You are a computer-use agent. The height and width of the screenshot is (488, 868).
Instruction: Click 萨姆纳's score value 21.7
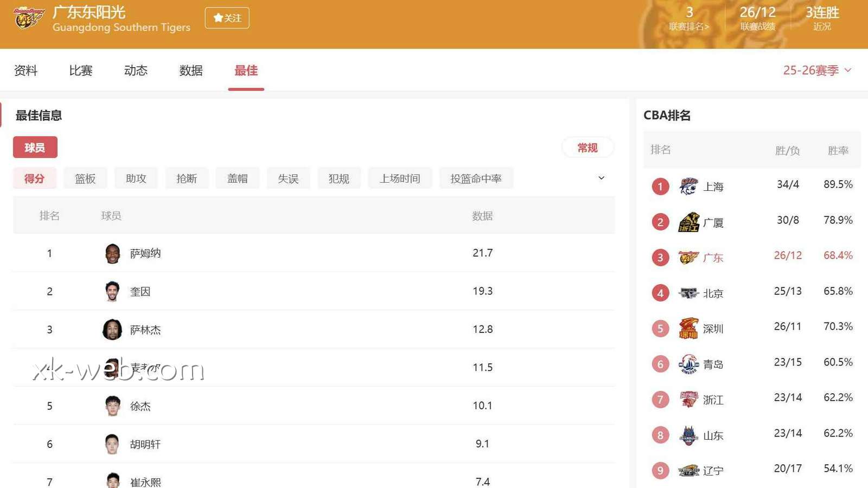[x=483, y=253]
